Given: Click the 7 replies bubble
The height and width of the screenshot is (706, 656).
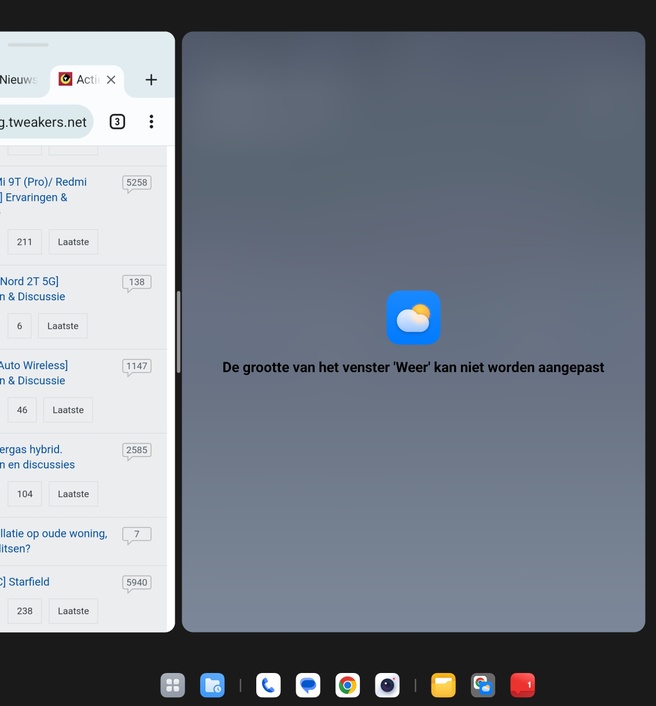Looking at the screenshot, I should 137,535.
